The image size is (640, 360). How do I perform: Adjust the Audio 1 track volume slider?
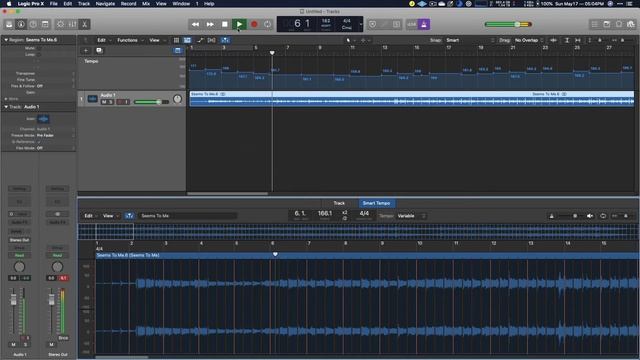[x=151, y=102]
